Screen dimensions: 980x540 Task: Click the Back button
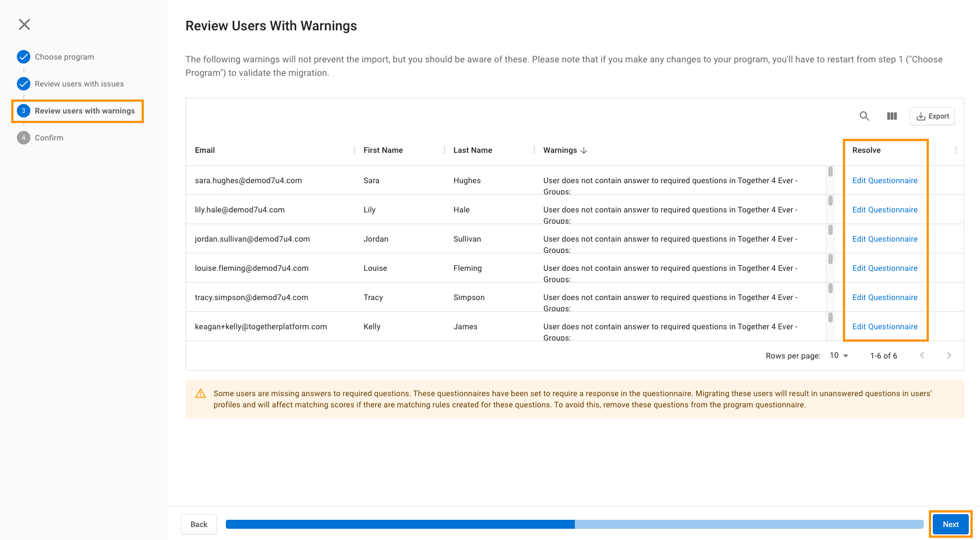click(x=199, y=524)
